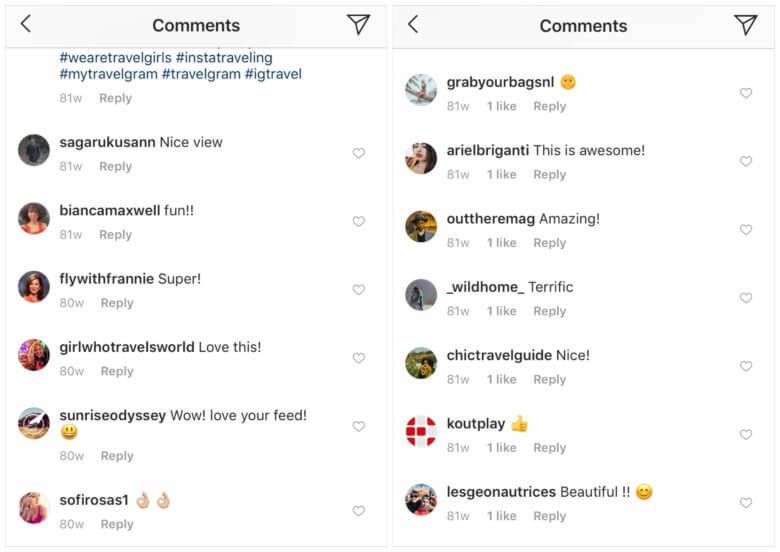Heart chictravelguide's Nice! comment
Image resolution: width=780 pixels, height=552 pixels.
click(x=745, y=367)
